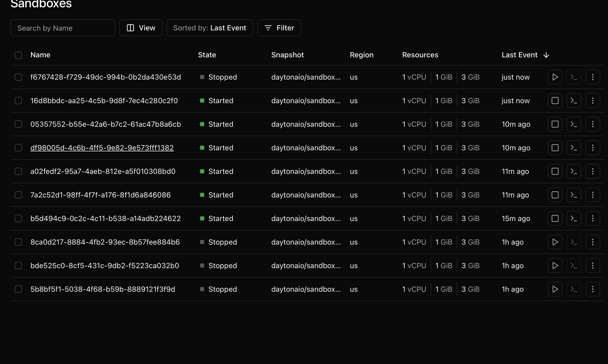Select checkbox for sandbox 16d8bbdc-aa25
This screenshot has height=364, width=608.
18,101
